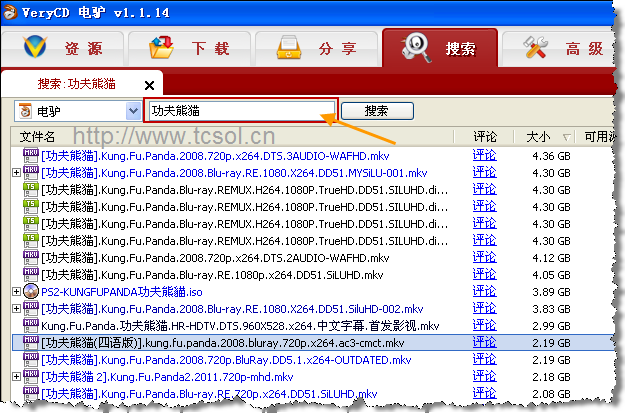
Task: Open 评论 link for the 3.89 GB iso
Action: [484, 291]
